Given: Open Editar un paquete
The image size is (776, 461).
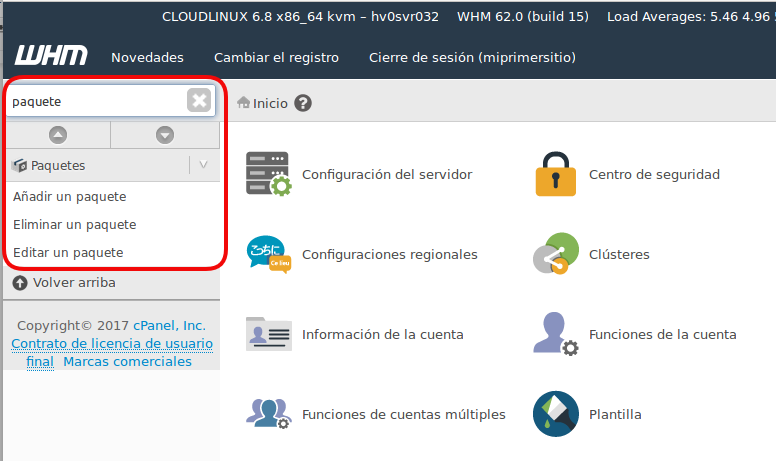Looking at the screenshot, I should 68,252.
